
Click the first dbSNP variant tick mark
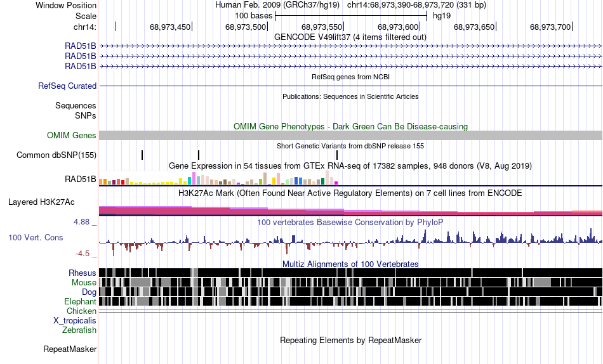pyautogui.click(x=142, y=155)
